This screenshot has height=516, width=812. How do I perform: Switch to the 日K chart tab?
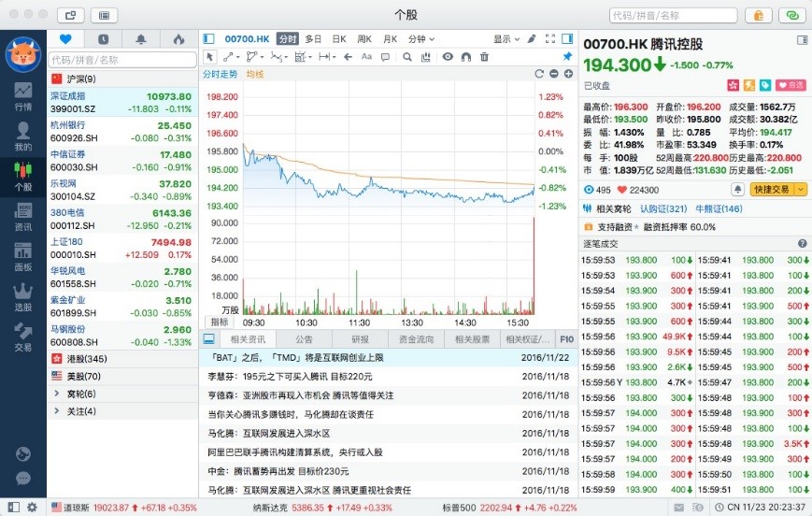point(338,39)
